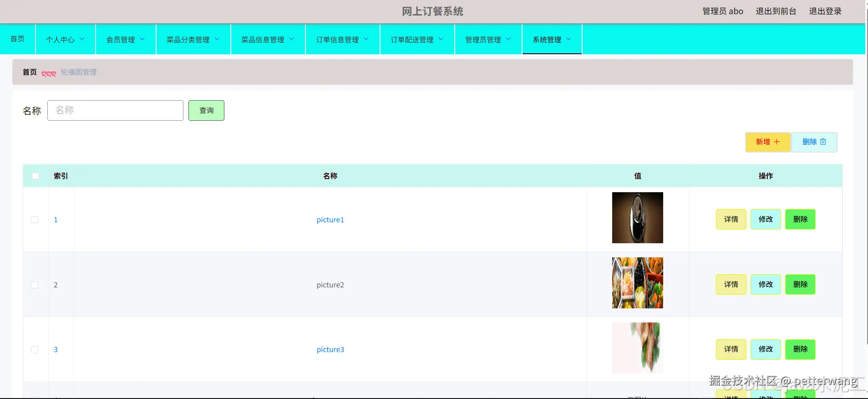Open the picture3 dish thumbnail image
This screenshot has width=868, height=399.
[x=638, y=348]
